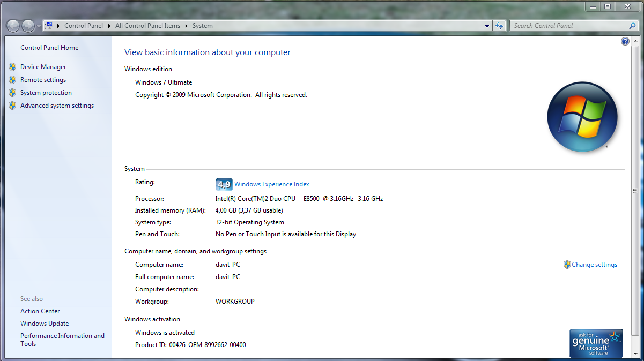Select 'Control Panel' breadcrumb in address bar
The width and height of the screenshot is (644, 361).
(x=83, y=26)
